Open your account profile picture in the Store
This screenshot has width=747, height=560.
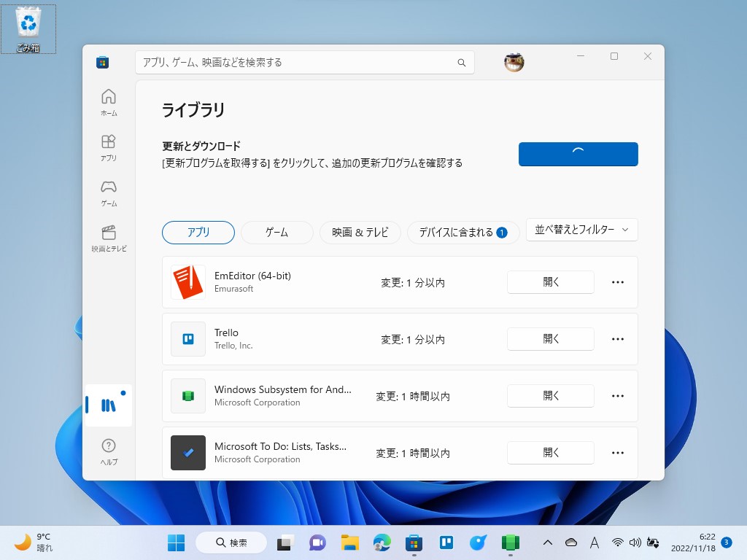[514, 63]
